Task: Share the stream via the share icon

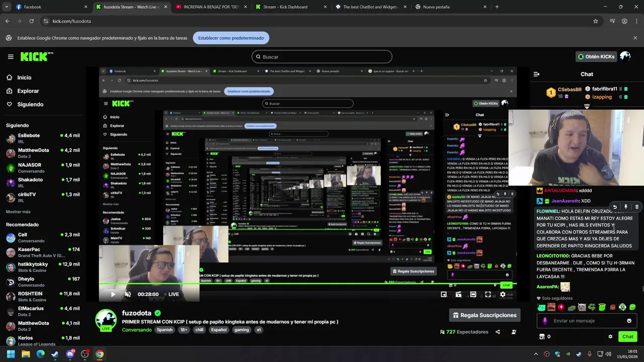Action: tap(498, 332)
